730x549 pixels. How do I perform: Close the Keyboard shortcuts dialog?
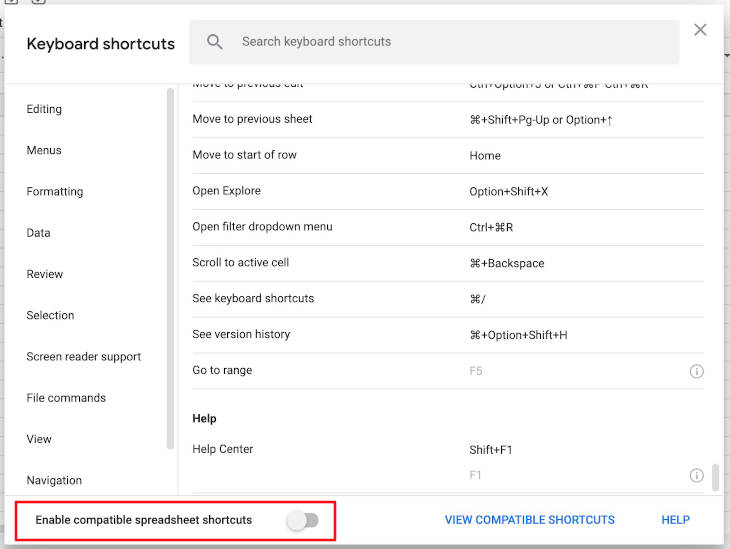(700, 30)
